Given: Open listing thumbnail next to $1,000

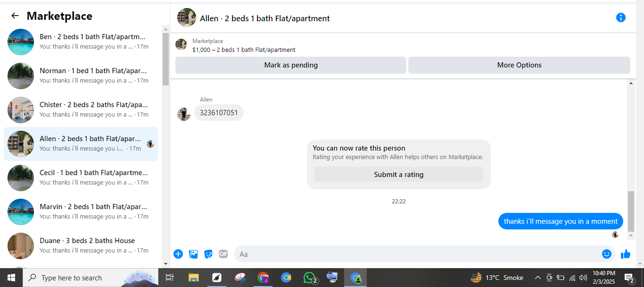Looking at the screenshot, I should point(181,44).
